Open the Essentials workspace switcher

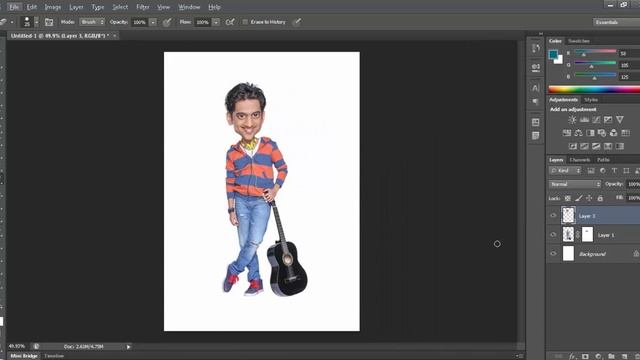pos(616,22)
